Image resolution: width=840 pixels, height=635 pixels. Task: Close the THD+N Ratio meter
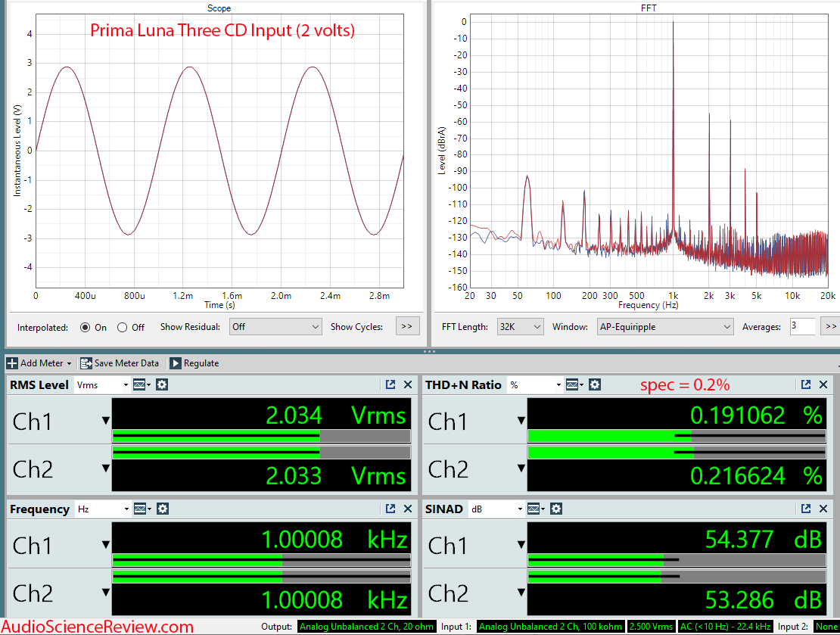point(823,384)
